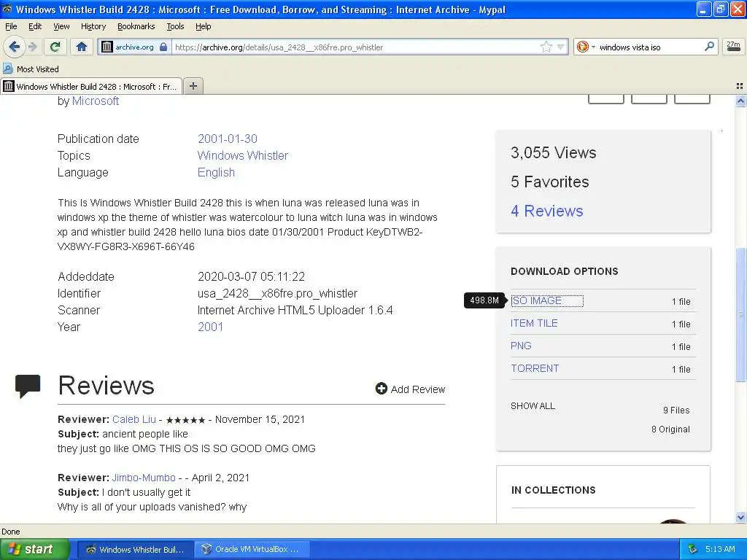747x560 pixels.
Task: Click the scrollbar up arrow
Action: [x=740, y=101]
